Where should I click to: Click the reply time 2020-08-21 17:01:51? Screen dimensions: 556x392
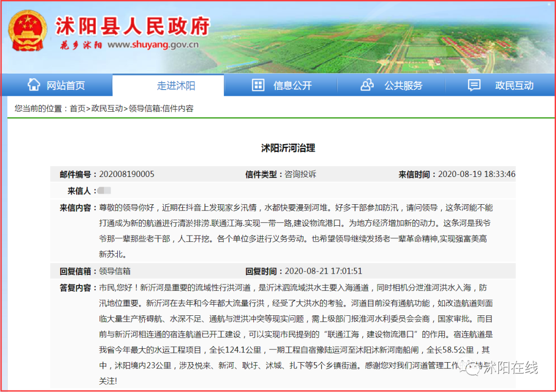323,271
